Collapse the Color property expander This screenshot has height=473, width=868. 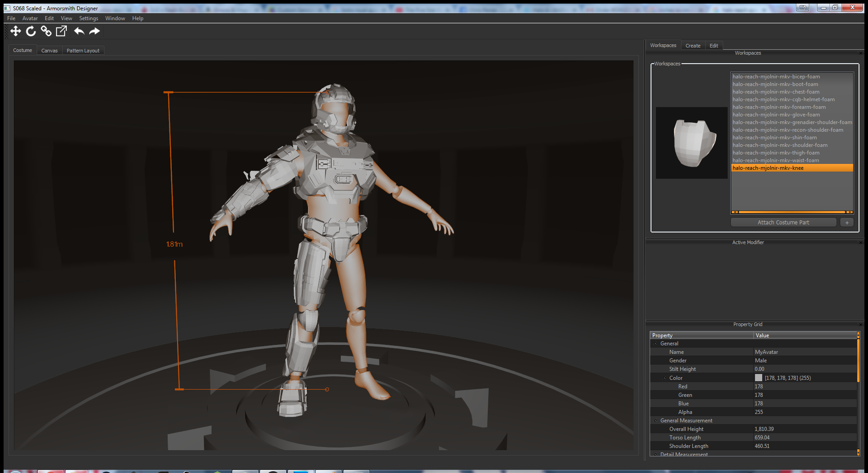click(664, 378)
